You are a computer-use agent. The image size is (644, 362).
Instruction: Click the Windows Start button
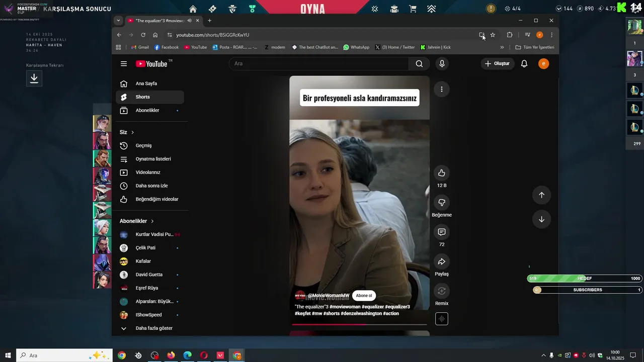click(8, 355)
